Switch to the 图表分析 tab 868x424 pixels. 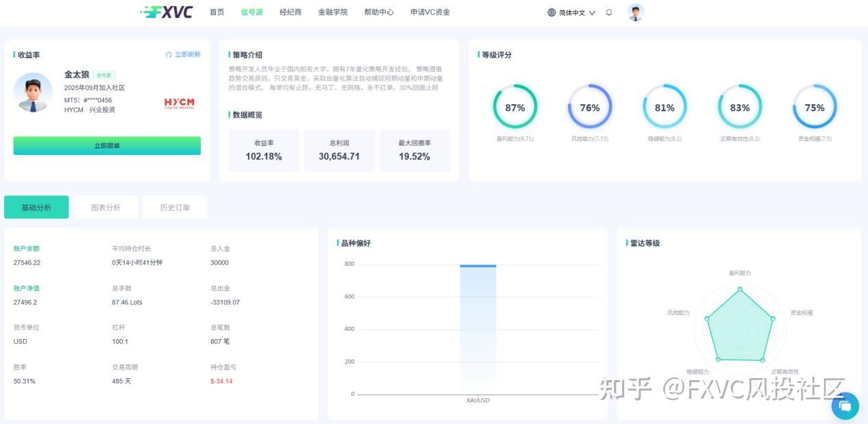click(x=106, y=208)
